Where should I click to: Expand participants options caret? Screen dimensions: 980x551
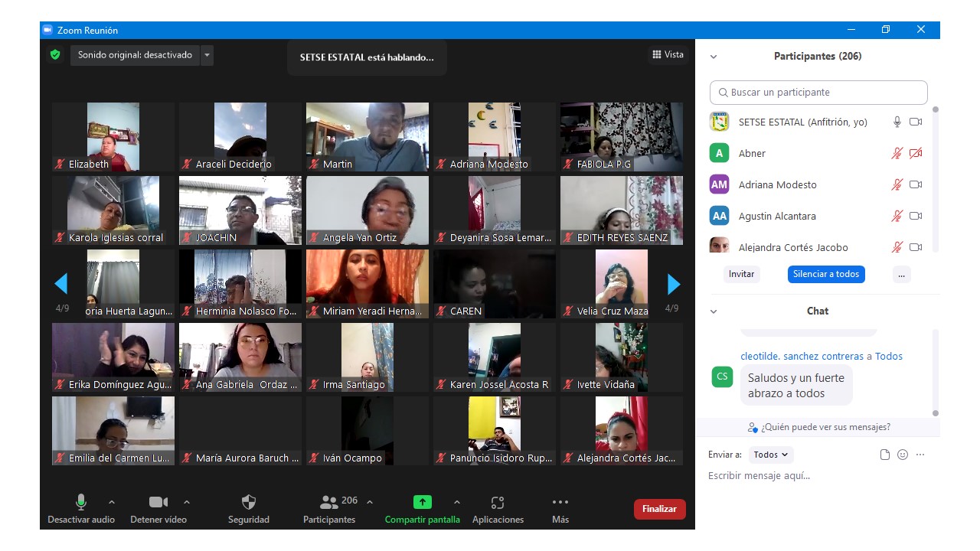click(x=370, y=502)
